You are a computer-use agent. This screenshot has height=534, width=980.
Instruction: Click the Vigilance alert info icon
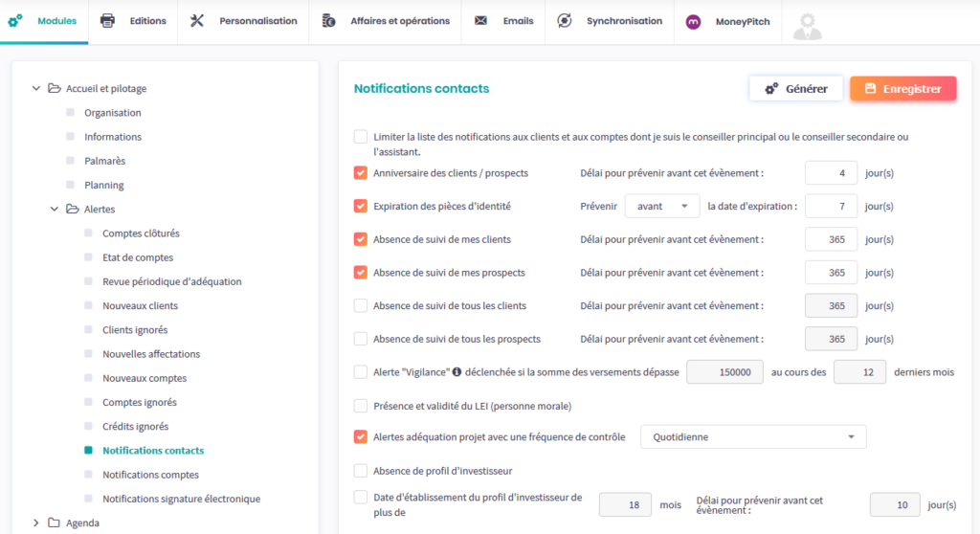457,372
